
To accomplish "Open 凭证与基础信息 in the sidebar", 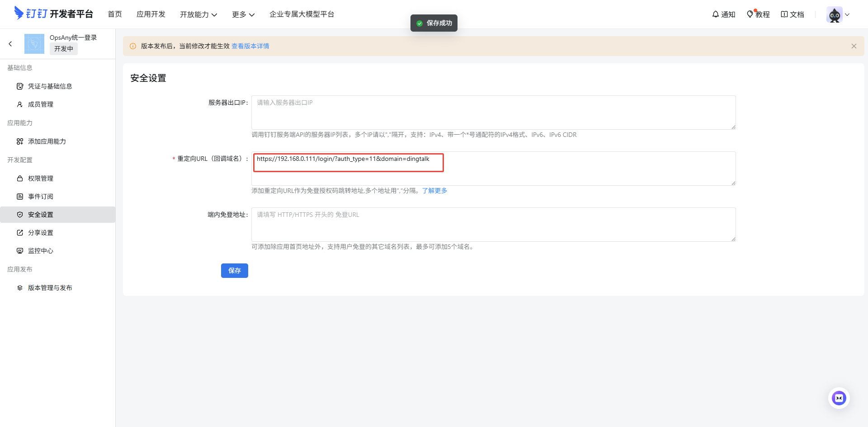I will 50,86.
